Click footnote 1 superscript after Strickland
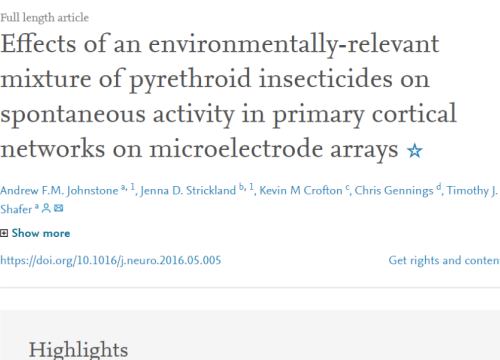The height and width of the screenshot is (360, 500). (251, 187)
